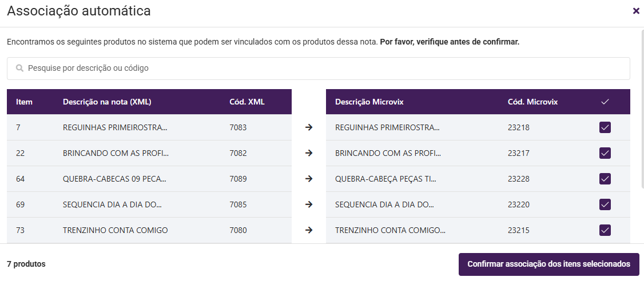Click the Descrição na nota (XML) column header

[x=107, y=102]
